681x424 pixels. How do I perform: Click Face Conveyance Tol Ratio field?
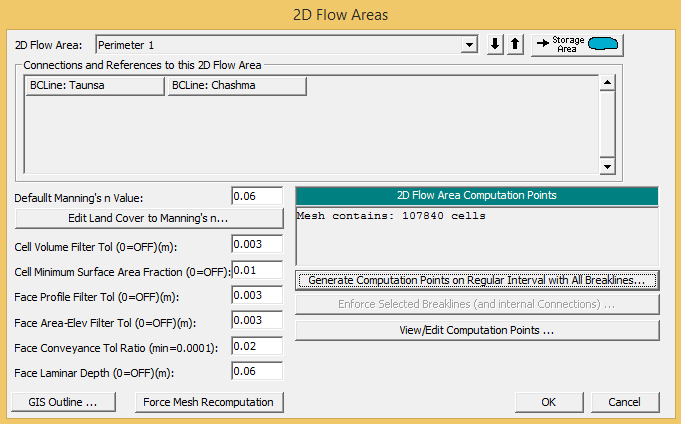257,345
